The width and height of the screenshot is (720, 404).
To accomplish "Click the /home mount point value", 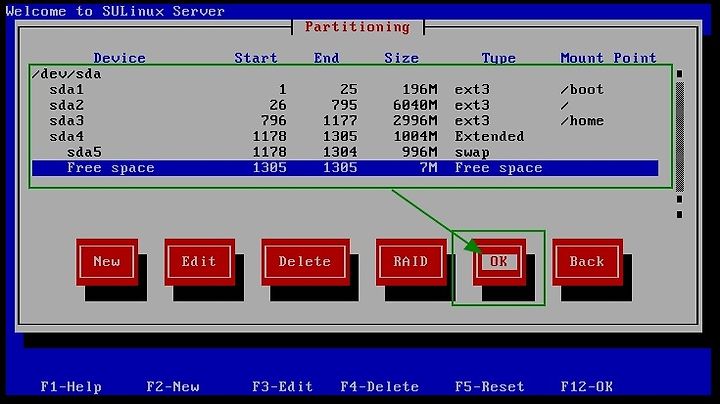I will tap(582, 121).
